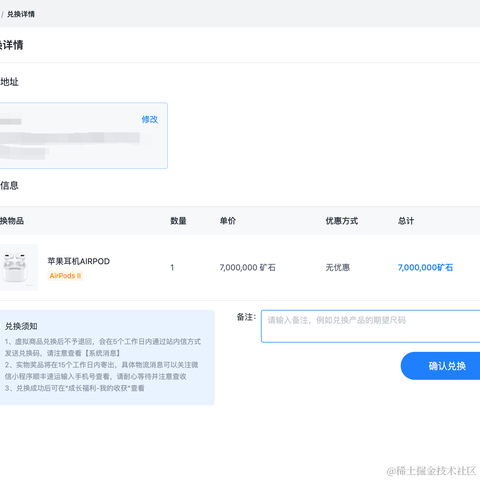Click the 单价 column header
Image resolution: width=480 pixels, height=480 pixels.
(228, 221)
